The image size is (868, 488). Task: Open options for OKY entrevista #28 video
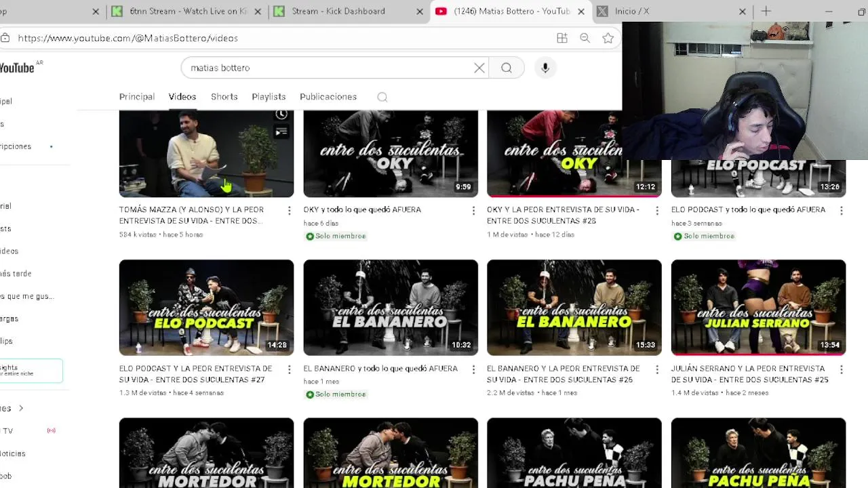click(657, 211)
